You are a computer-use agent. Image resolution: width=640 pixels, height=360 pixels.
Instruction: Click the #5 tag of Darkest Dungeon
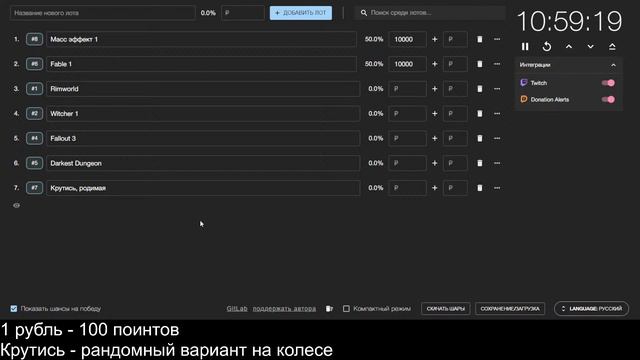click(34, 163)
